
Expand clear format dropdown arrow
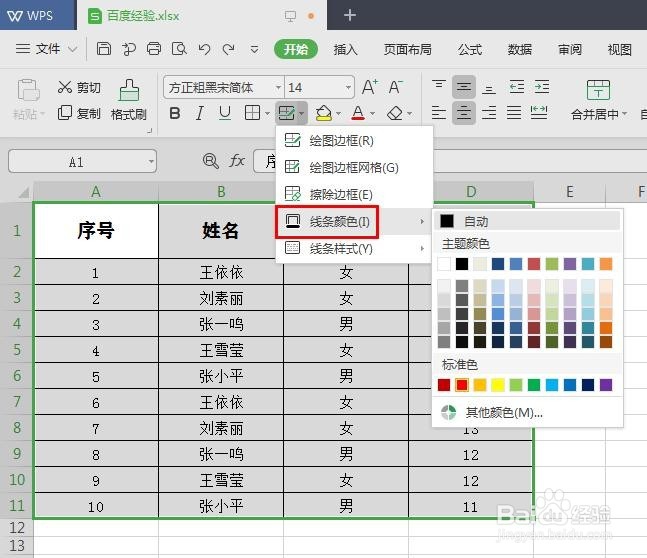(409, 113)
